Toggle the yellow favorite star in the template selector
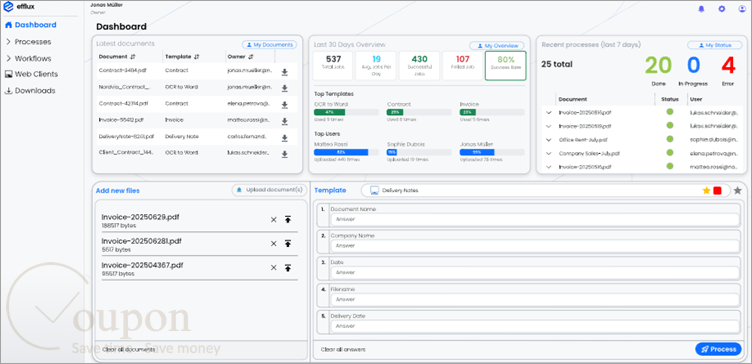 tap(706, 190)
